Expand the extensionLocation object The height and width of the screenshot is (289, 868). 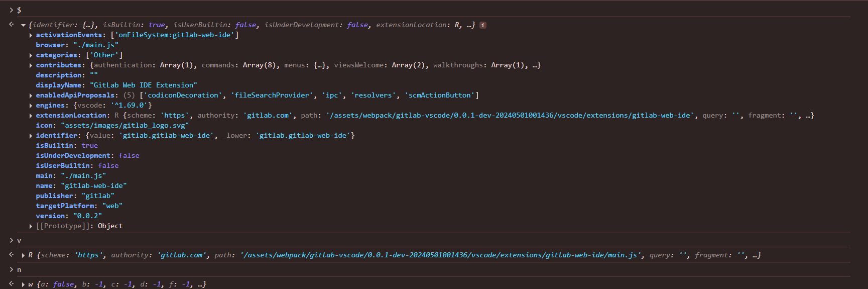coord(31,116)
